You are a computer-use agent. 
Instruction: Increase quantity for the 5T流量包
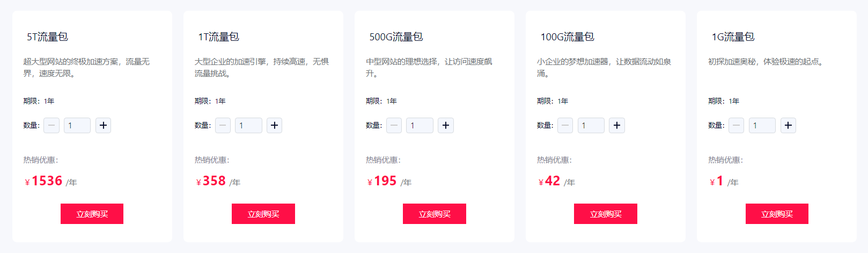(103, 125)
